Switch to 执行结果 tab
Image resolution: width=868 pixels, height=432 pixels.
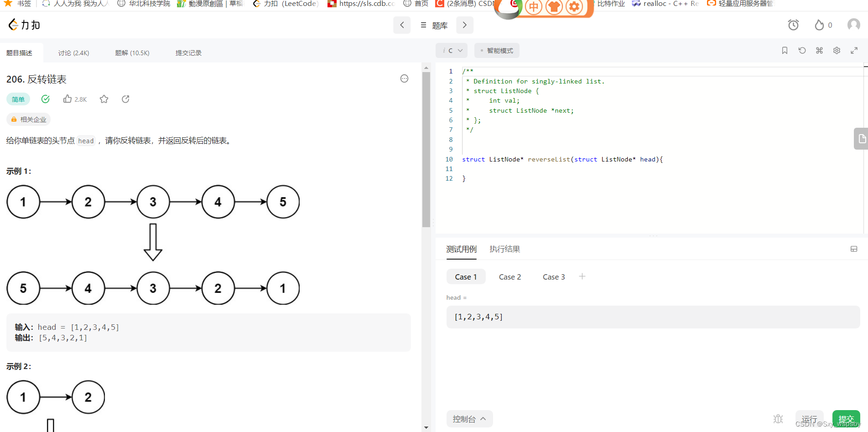[x=504, y=249]
